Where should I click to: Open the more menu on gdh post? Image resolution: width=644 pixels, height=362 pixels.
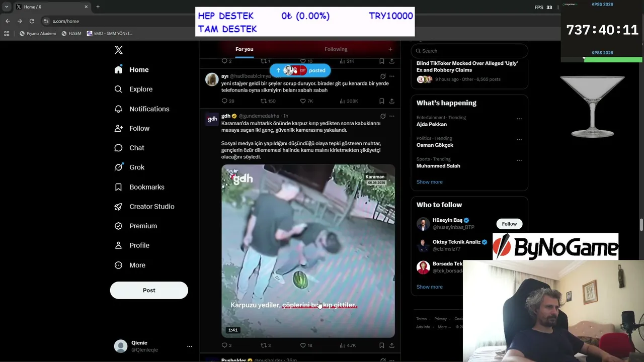click(x=392, y=116)
